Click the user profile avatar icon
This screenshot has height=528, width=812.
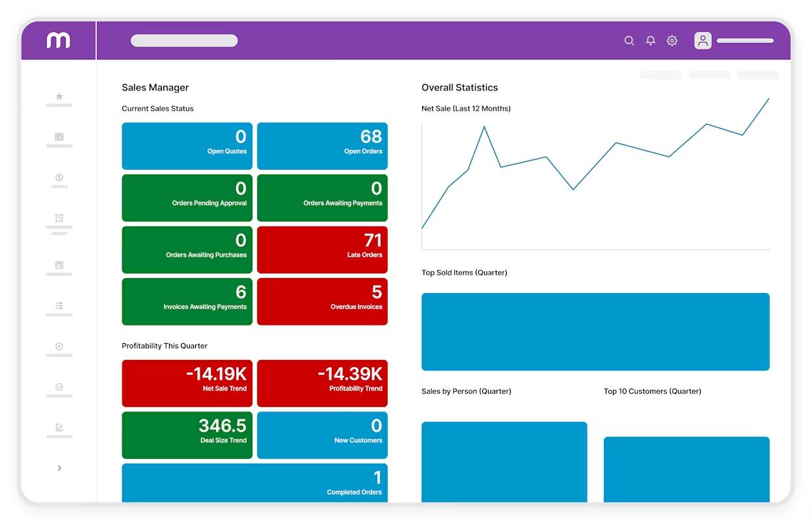click(703, 40)
